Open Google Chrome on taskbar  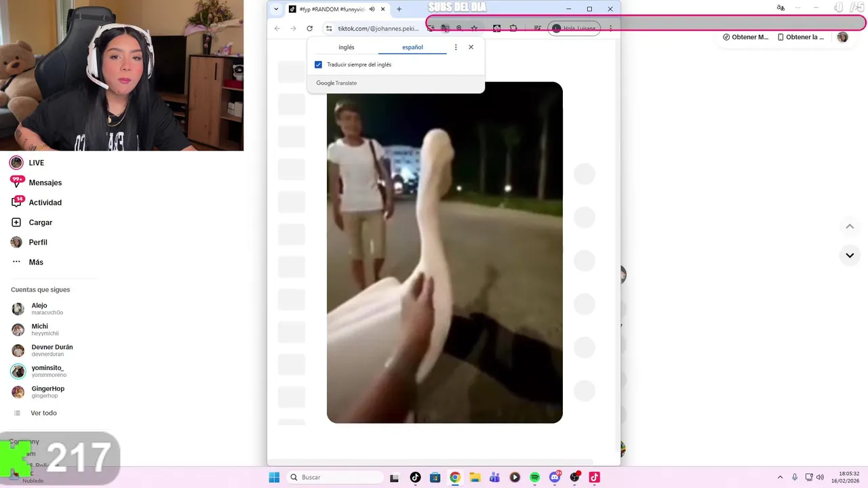pyautogui.click(x=455, y=477)
